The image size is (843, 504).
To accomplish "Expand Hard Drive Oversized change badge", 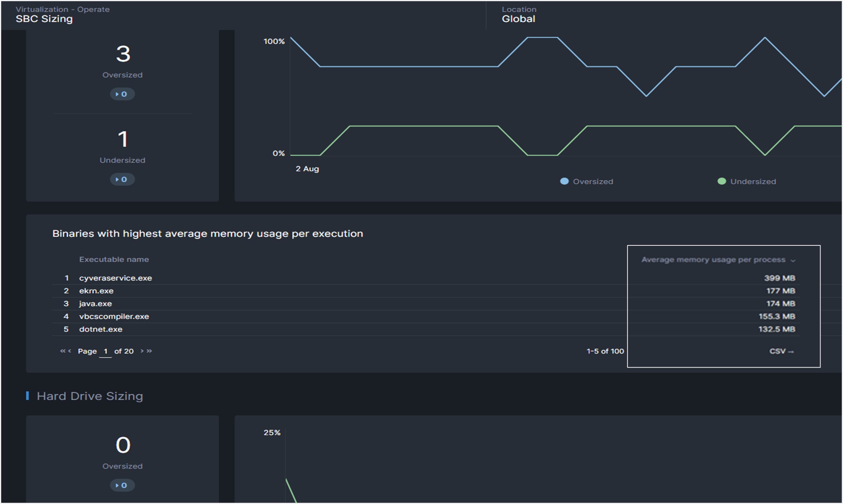I will point(122,485).
